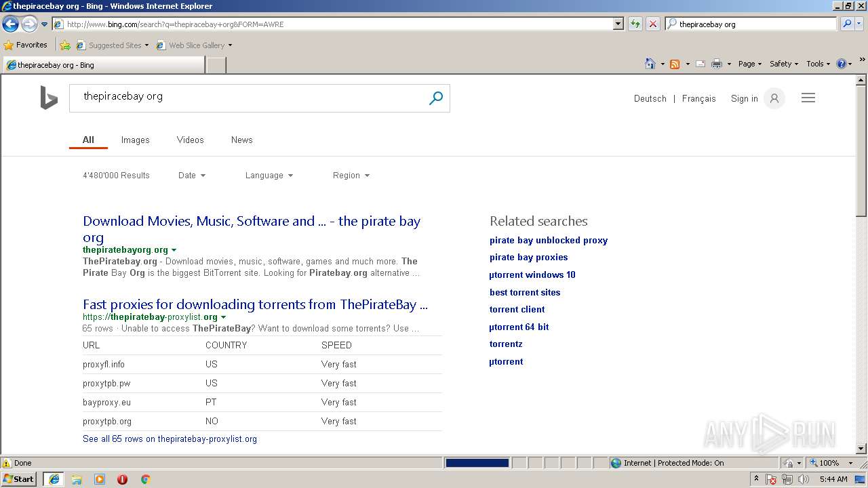Click the Sign in profile avatar icon
The height and width of the screenshot is (488, 868).
(774, 98)
